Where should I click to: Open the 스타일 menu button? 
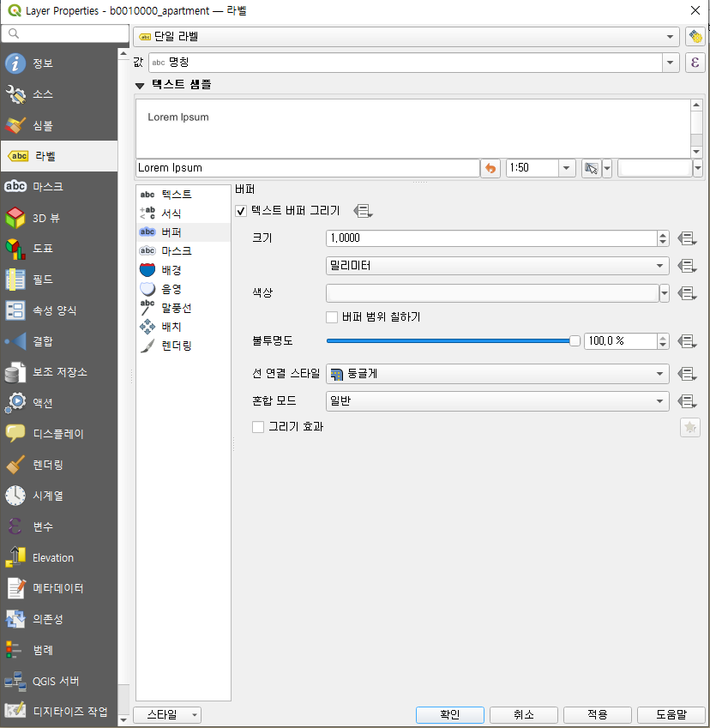tap(166, 714)
